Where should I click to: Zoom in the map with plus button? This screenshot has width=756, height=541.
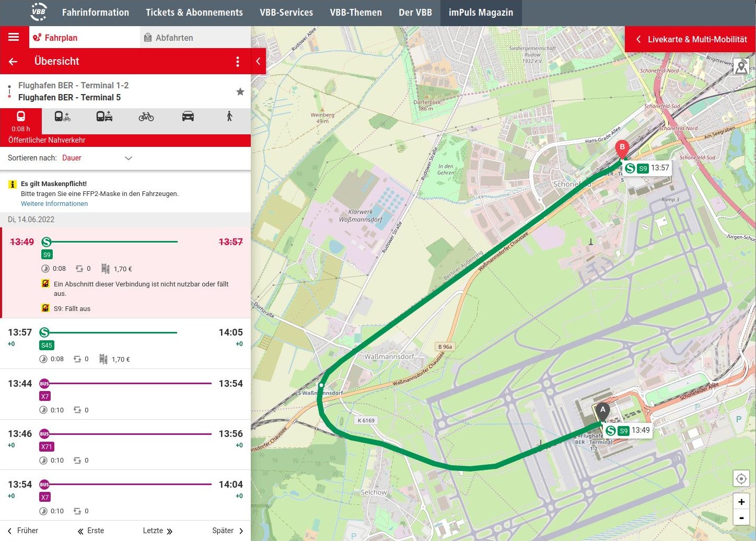pos(741,502)
